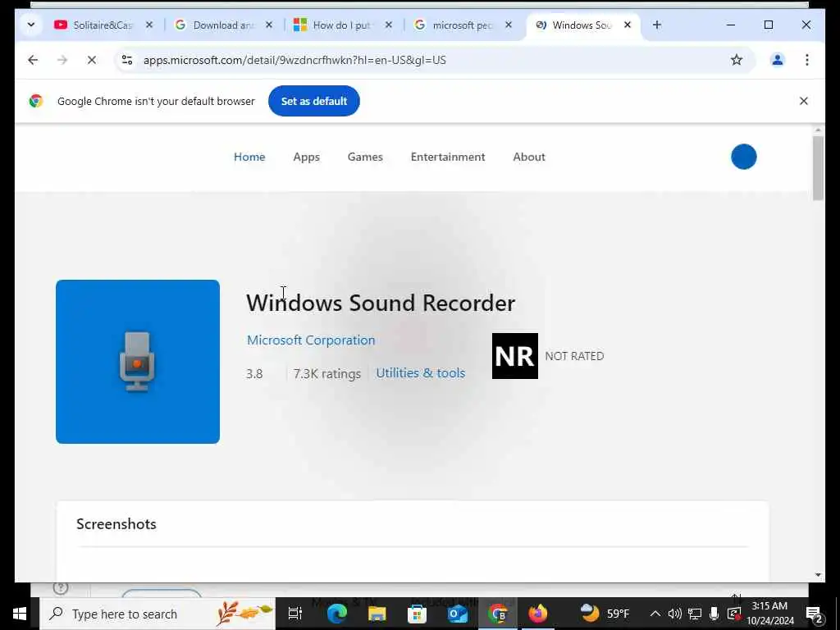Viewport: 840px width, 630px height.
Task: Click the taskbar search box
Action: 157,614
